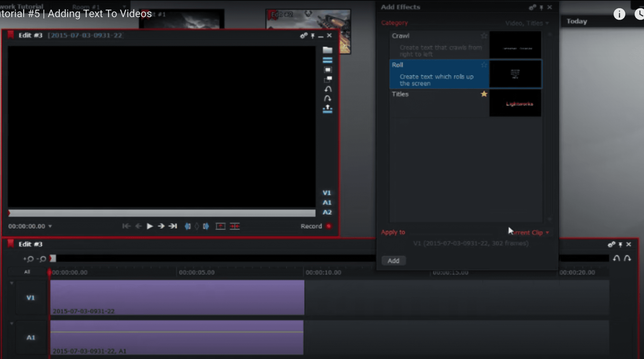Toggle the A1 track in the viewer
The width and height of the screenshot is (644, 359).
[x=327, y=203]
